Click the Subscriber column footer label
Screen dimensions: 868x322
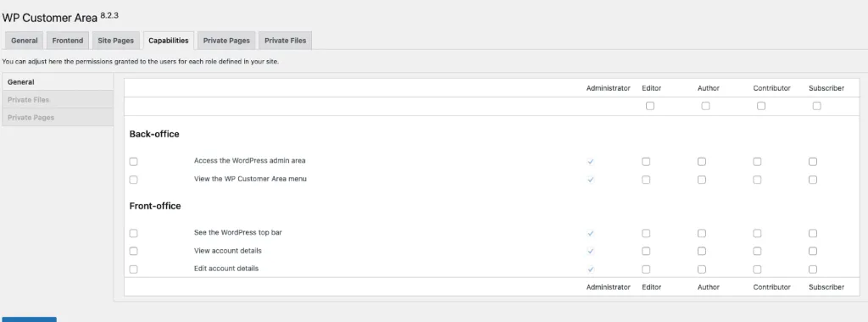pyautogui.click(x=826, y=287)
